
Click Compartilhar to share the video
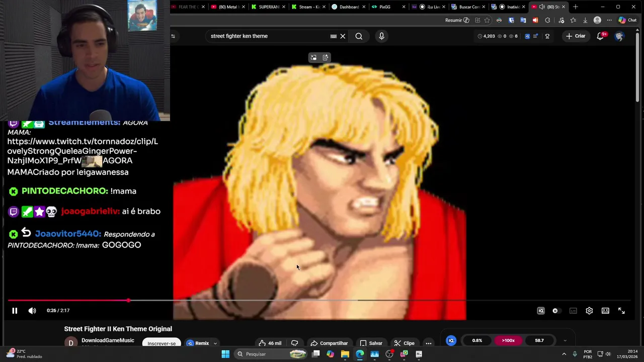(329, 343)
